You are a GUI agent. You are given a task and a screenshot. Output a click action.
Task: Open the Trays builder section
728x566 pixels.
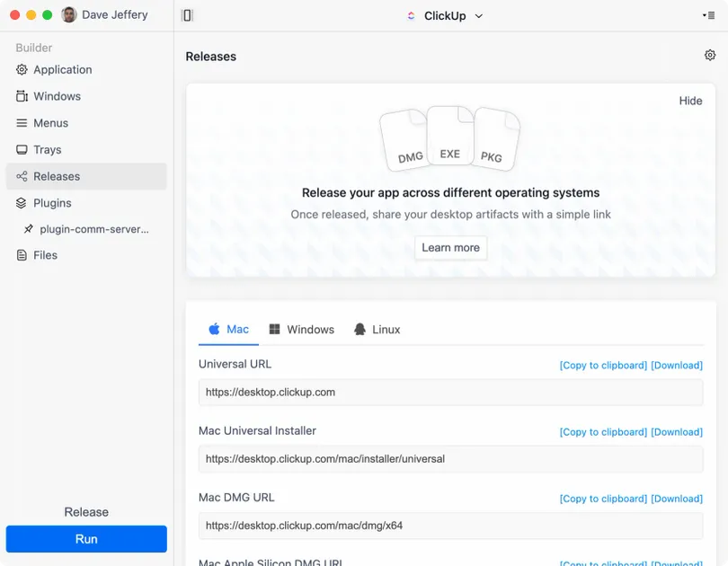pos(49,149)
